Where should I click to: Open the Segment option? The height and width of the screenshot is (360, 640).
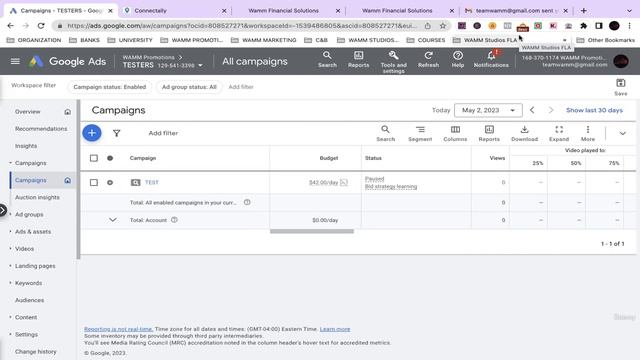click(420, 133)
